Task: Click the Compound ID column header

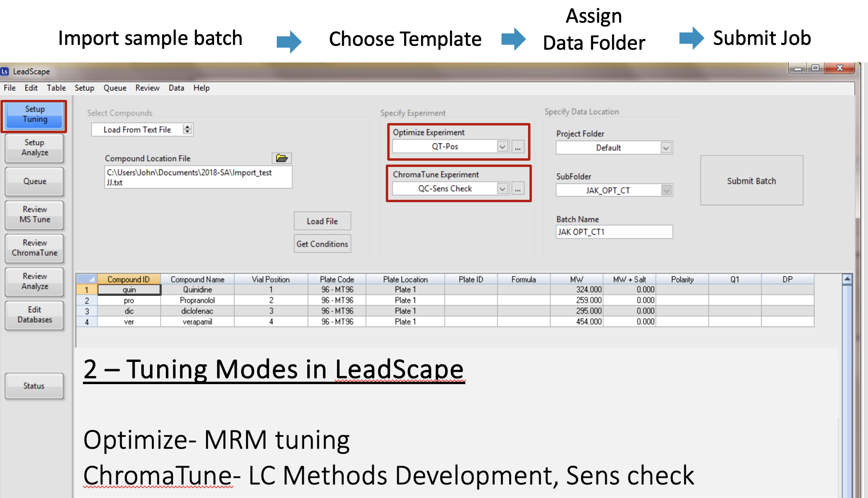Action: 129,279
